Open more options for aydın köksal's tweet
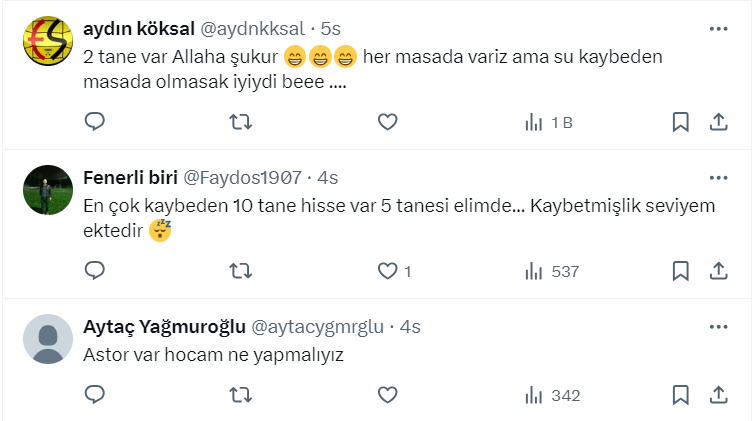This screenshot has width=754, height=421. tap(718, 29)
